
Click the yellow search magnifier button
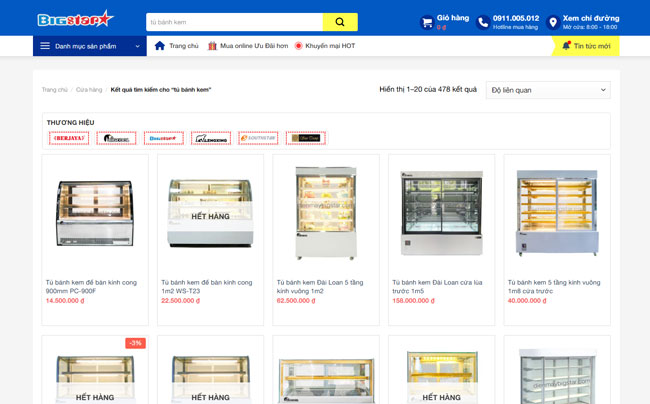tap(339, 22)
